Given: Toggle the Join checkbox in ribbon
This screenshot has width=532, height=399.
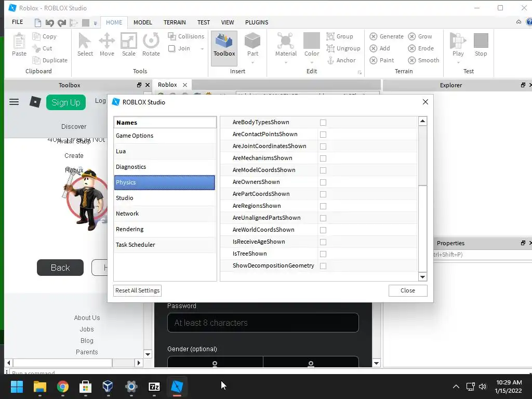Looking at the screenshot, I should tap(171, 48).
